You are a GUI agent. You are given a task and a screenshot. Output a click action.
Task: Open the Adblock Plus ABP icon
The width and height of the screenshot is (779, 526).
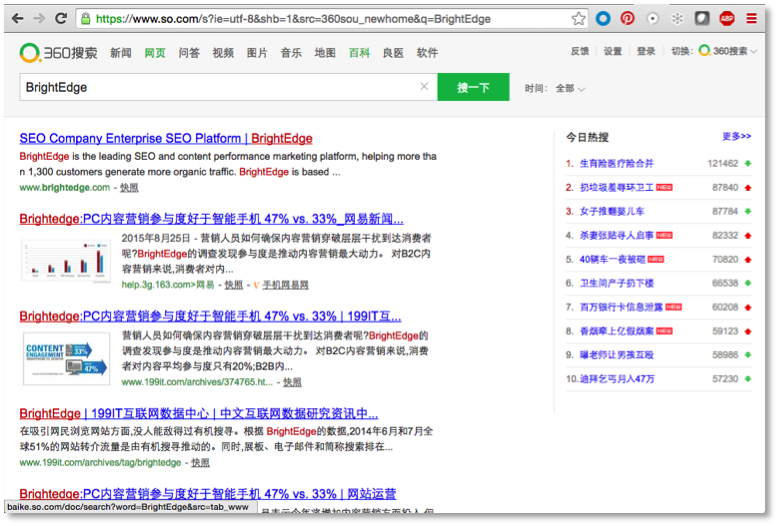727,19
